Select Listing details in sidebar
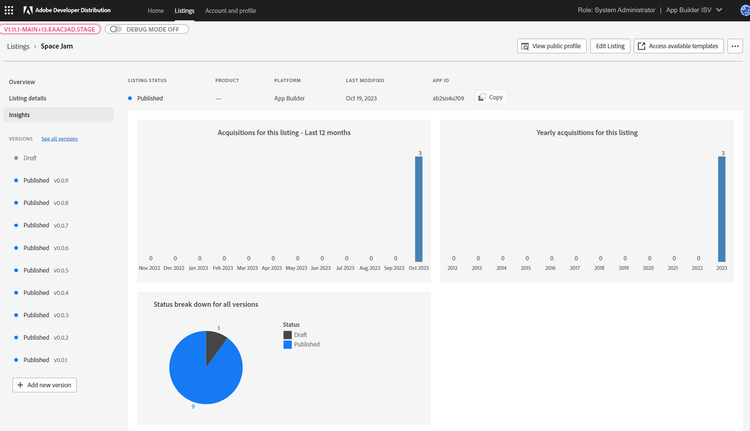The height and width of the screenshot is (431, 750). pos(28,98)
